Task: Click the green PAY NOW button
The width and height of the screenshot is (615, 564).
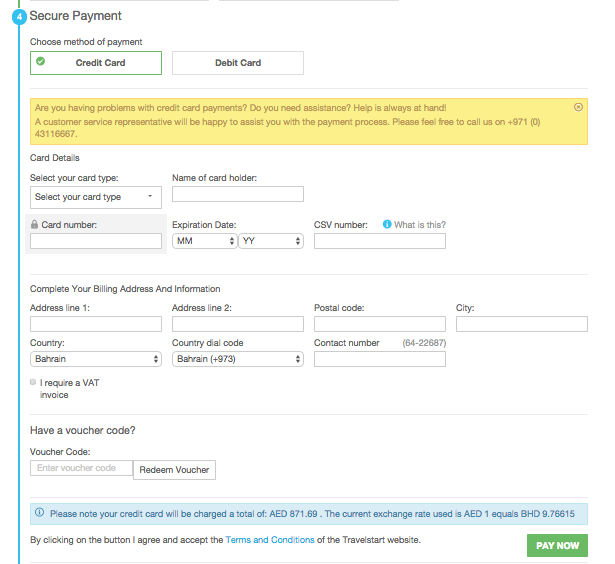Action: (x=557, y=546)
